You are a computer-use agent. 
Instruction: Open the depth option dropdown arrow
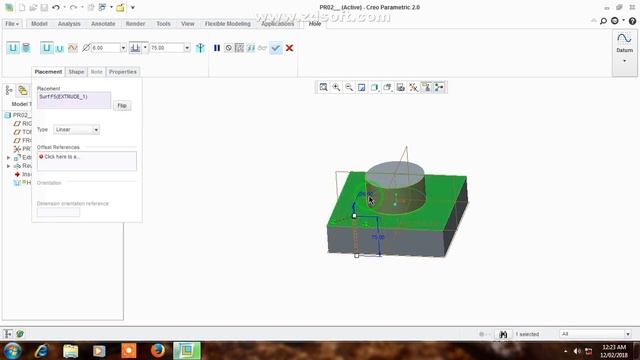(x=145, y=48)
